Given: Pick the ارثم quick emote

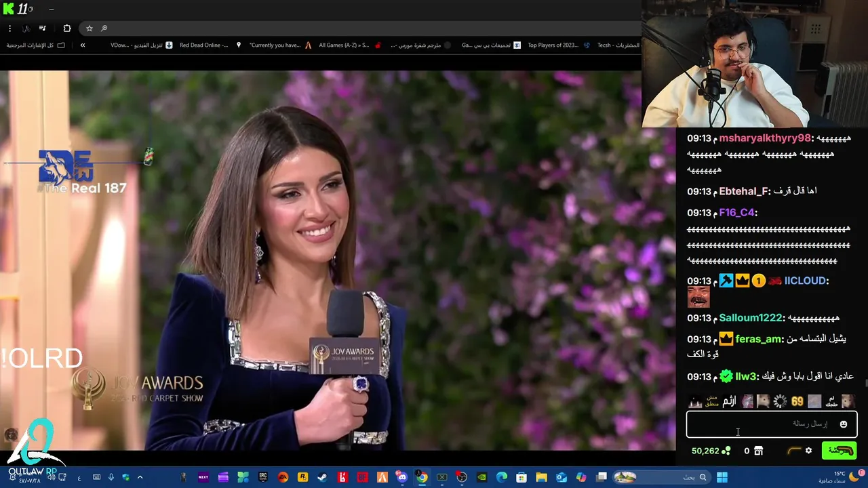Looking at the screenshot, I should (x=729, y=401).
